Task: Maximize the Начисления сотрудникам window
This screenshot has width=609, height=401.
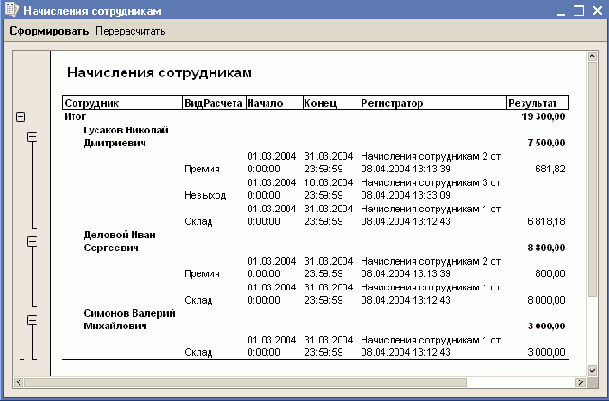Action: 577,11
